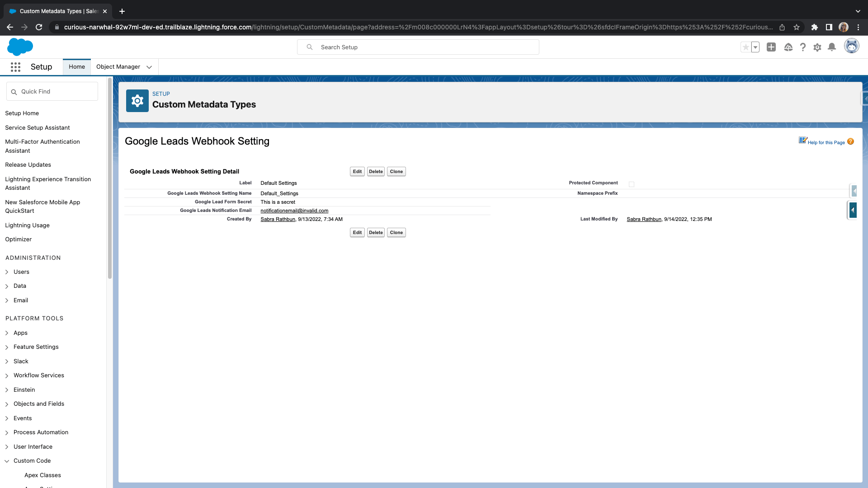
Task: Click the Sabra Rathbun profile link
Action: (278, 219)
